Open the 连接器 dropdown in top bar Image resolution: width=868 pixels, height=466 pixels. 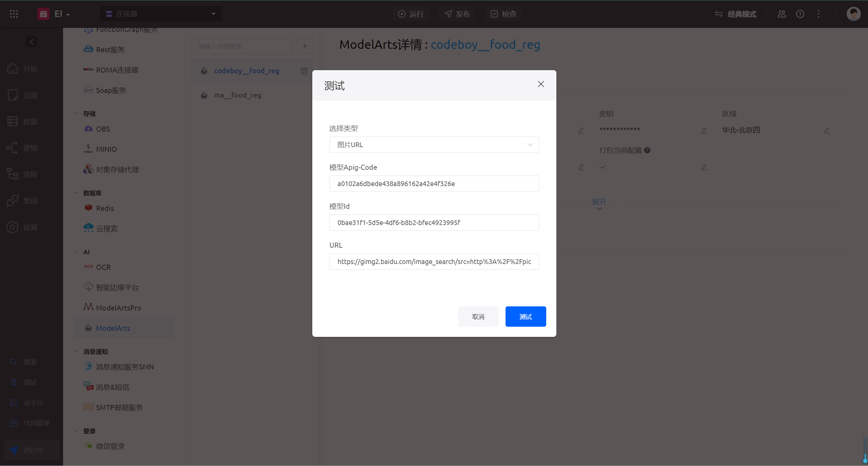[161, 14]
